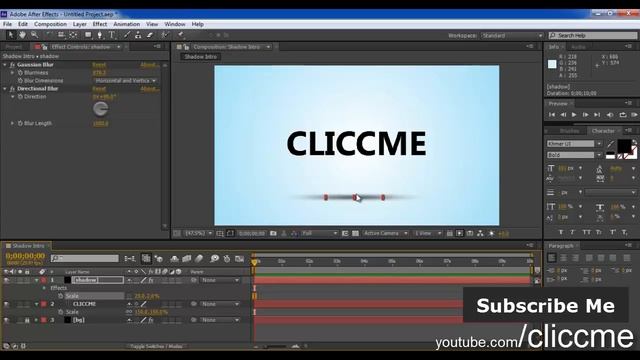Toggle the Gaussian Blur fx switch
Screen dimensions: 640x360
tap(12, 65)
